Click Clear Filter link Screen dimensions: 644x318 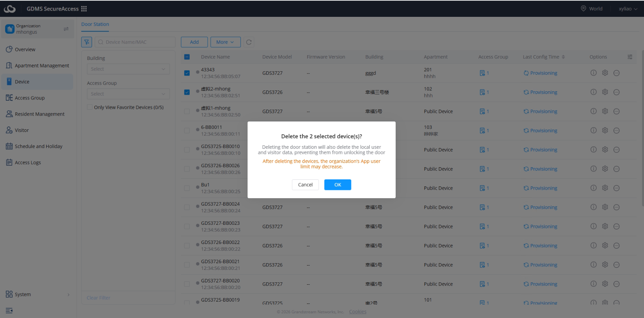[x=98, y=298]
